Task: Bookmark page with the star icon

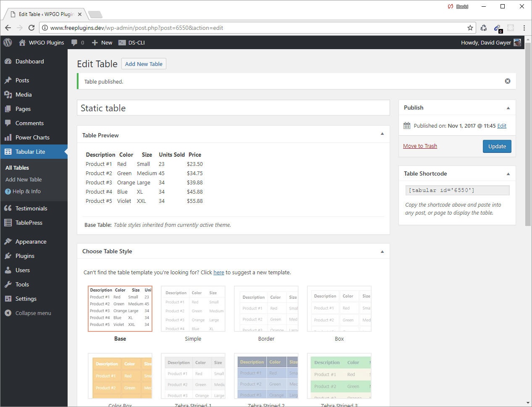Action: [470, 28]
